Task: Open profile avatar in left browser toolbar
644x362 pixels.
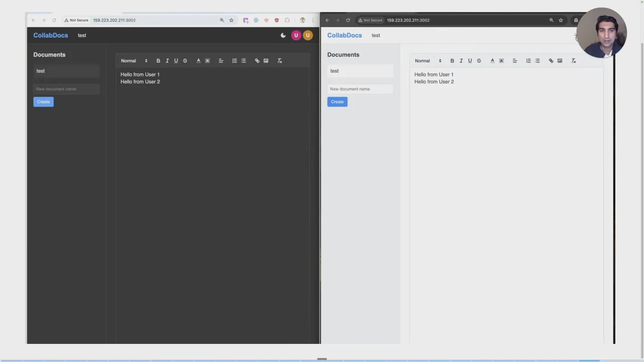Action: point(302,20)
